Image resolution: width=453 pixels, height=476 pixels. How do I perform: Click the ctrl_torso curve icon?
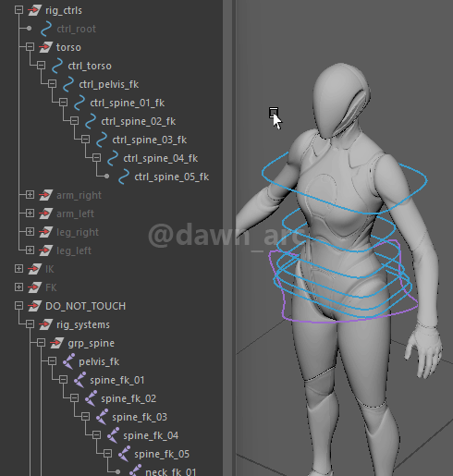[x=57, y=66]
